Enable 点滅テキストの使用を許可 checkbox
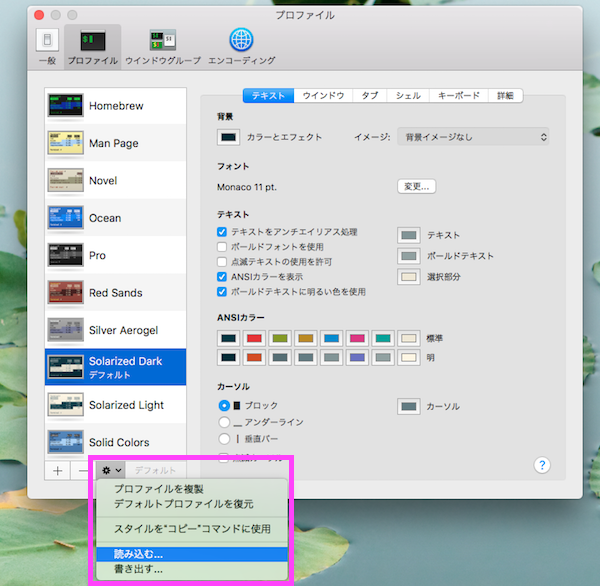 (x=222, y=261)
